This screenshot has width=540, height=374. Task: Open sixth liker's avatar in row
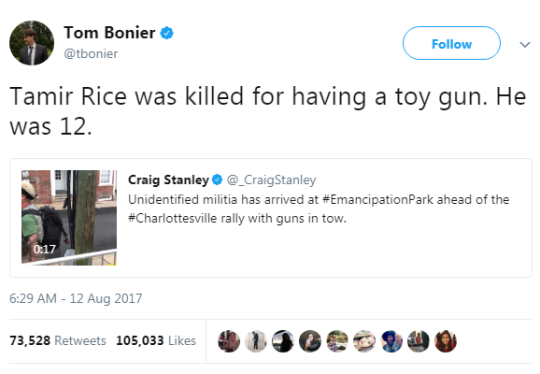pos(364,341)
